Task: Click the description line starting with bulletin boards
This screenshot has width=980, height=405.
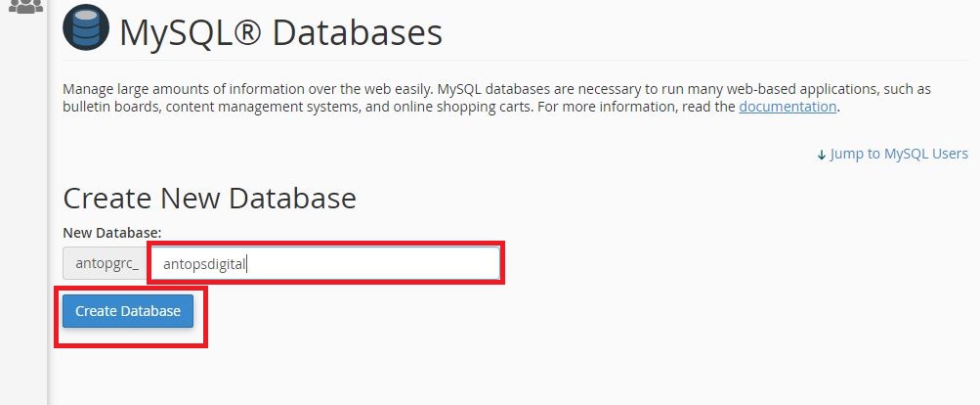Action: [451, 107]
